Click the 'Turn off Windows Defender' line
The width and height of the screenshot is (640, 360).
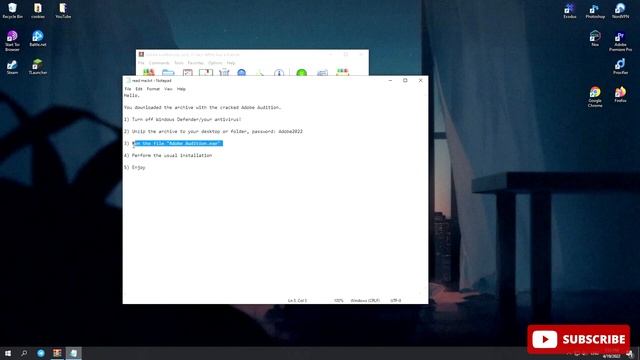pos(183,120)
